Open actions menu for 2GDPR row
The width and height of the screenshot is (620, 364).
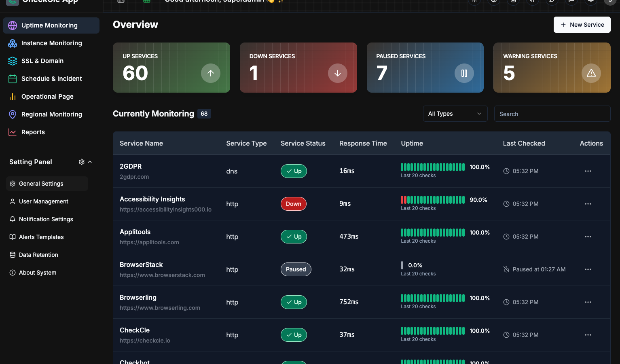pos(588,171)
